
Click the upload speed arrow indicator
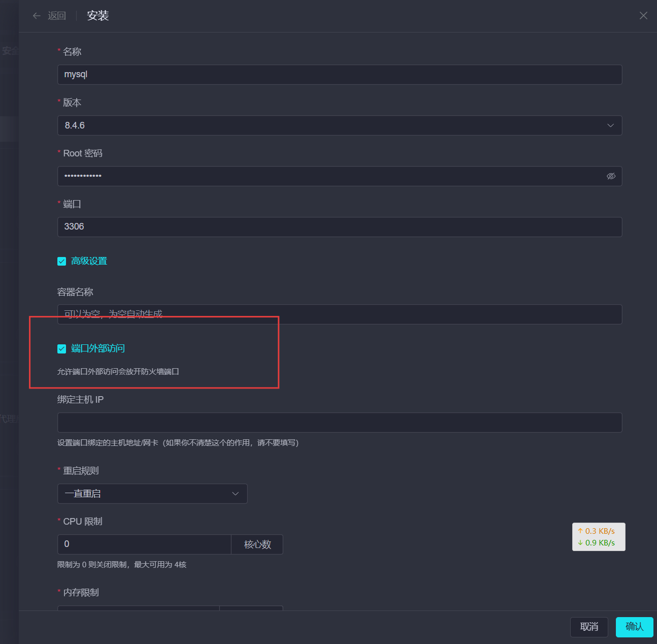pos(580,531)
